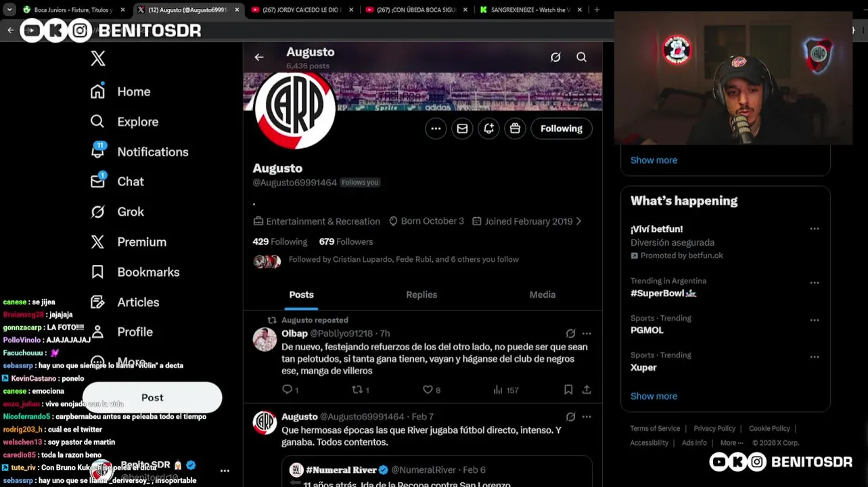Open Augusto's River Plate profile picture

pyautogui.click(x=295, y=108)
